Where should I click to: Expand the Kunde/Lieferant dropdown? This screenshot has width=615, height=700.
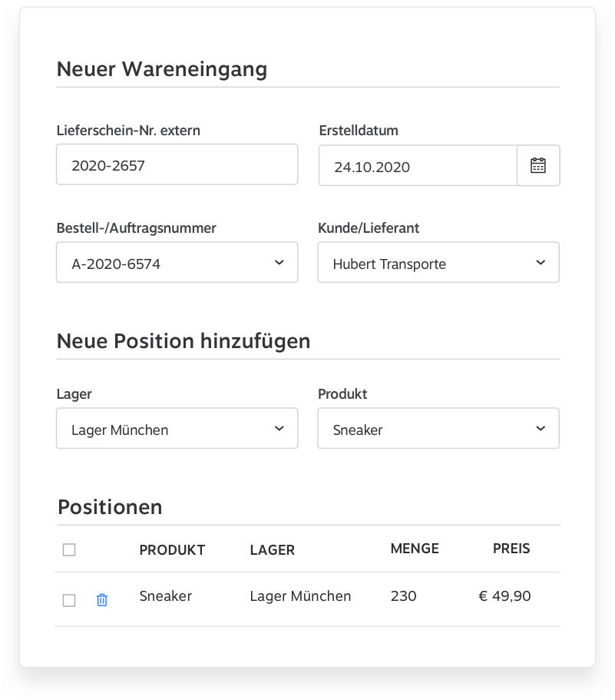pos(438,263)
